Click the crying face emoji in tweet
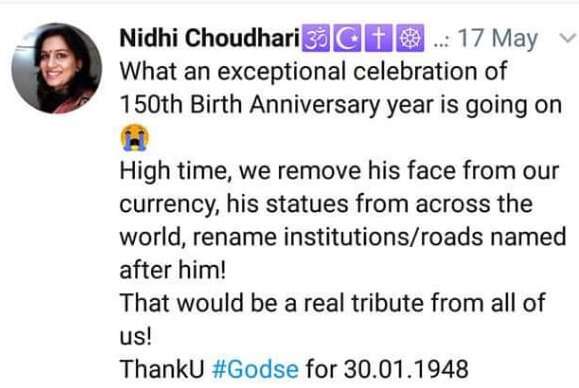 coord(135,138)
